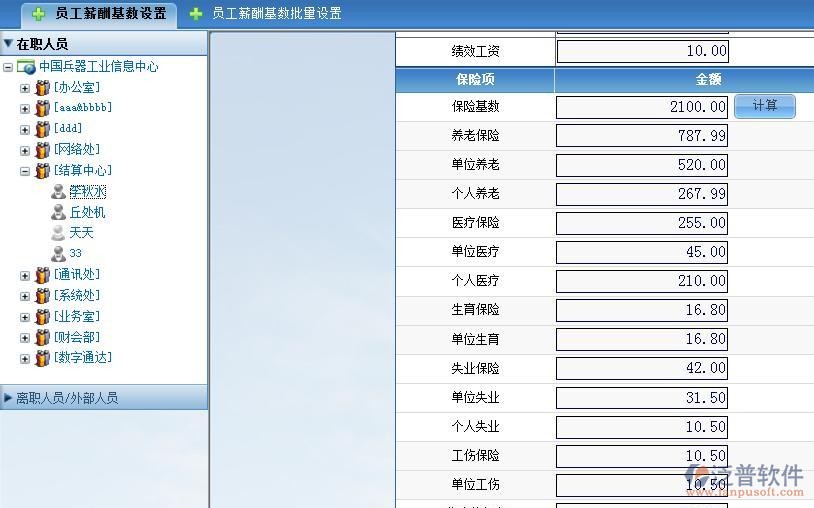Click the 单位工伤 amount field
The width and height of the screenshot is (814, 508).
642,485
